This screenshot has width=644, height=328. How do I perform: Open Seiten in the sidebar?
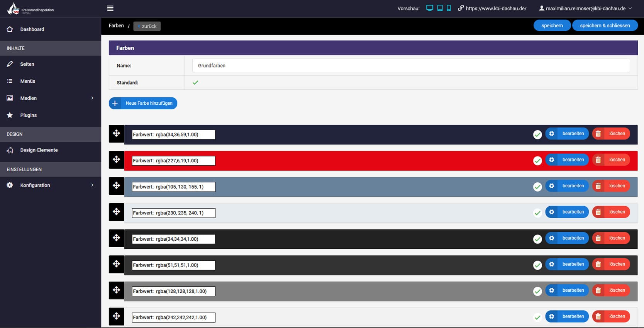click(x=27, y=64)
